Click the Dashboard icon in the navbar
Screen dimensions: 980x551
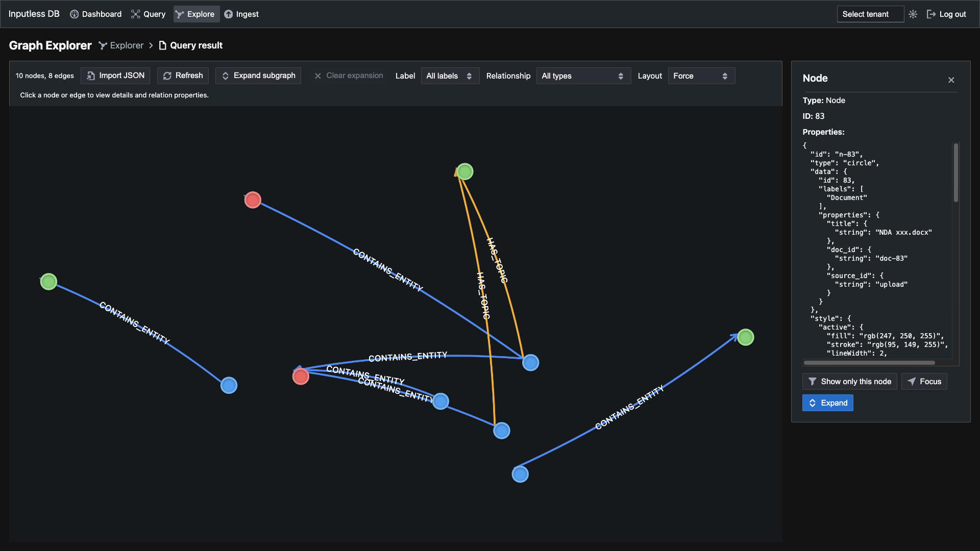click(x=75, y=14)
